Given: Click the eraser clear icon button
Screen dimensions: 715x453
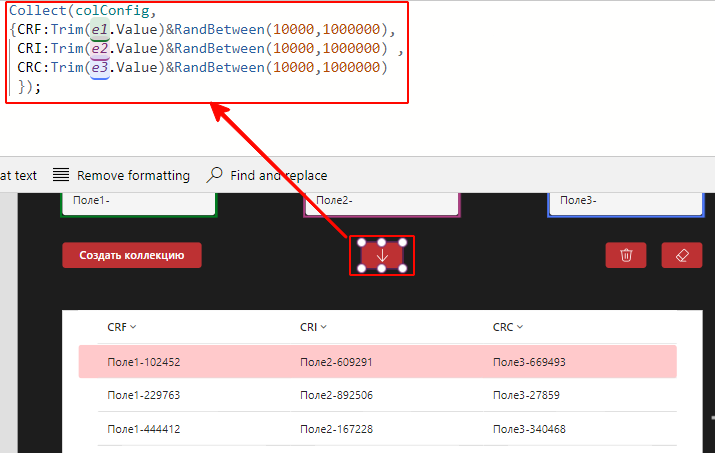Looking at the screenshot, I should pos(682,255).
